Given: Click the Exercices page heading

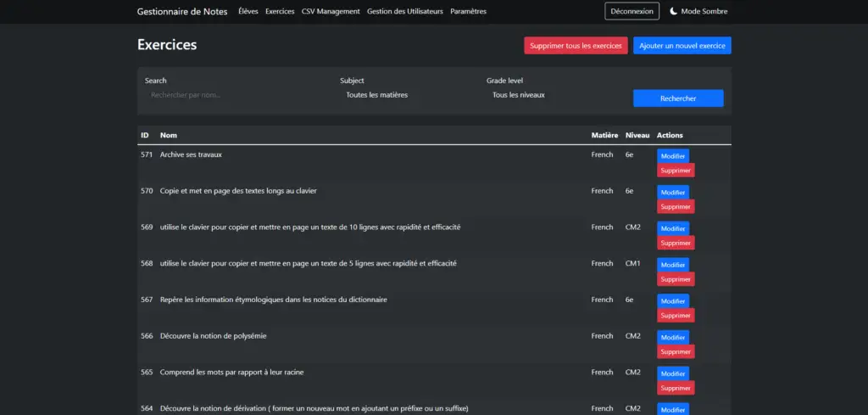Looking at the screenshot, I should 167,45.
